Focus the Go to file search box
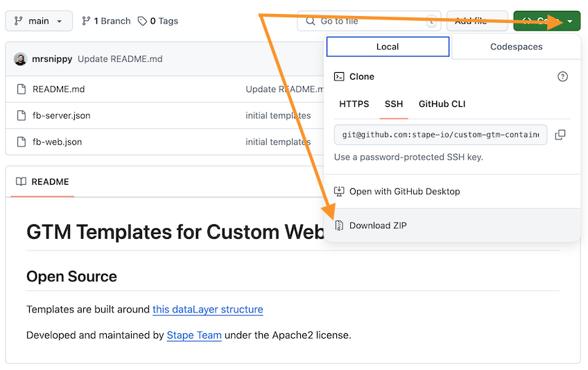The image size is (588, 370). click(x=369, y=21)
